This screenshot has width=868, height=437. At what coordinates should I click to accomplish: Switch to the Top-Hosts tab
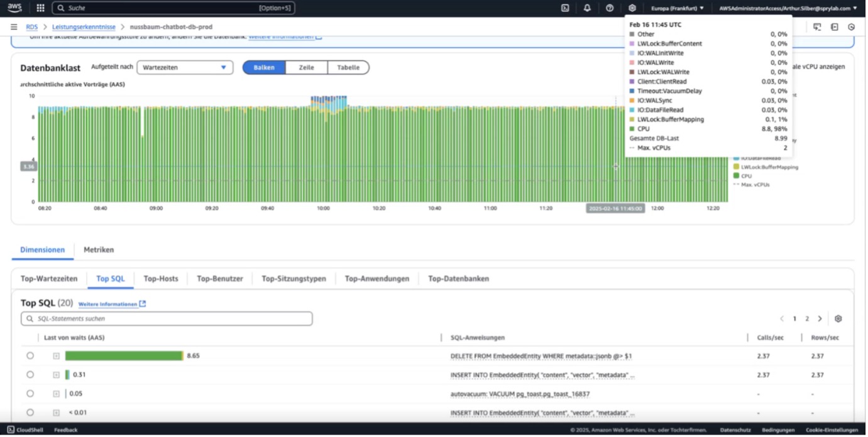tap(161, 279)
